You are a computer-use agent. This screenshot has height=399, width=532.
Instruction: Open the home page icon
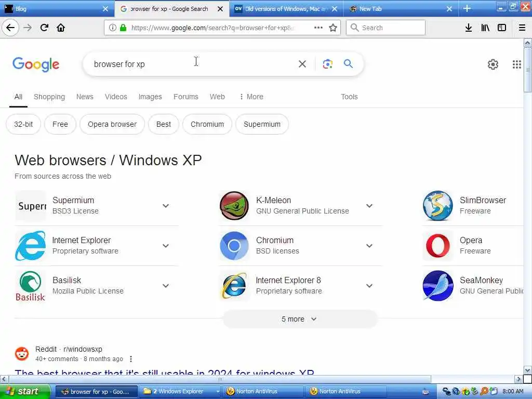click(x=61, y=28)
